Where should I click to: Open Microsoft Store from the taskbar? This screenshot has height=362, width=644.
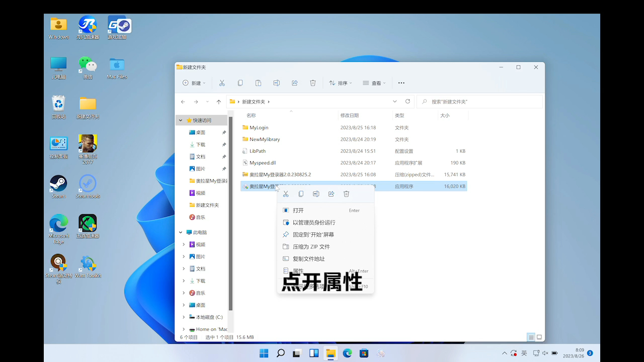click(x=364, y=353)
